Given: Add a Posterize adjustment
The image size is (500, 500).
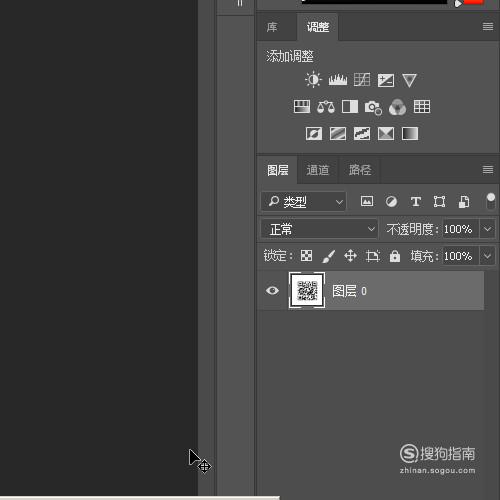Looking at the screenshot, I should 338,134.
